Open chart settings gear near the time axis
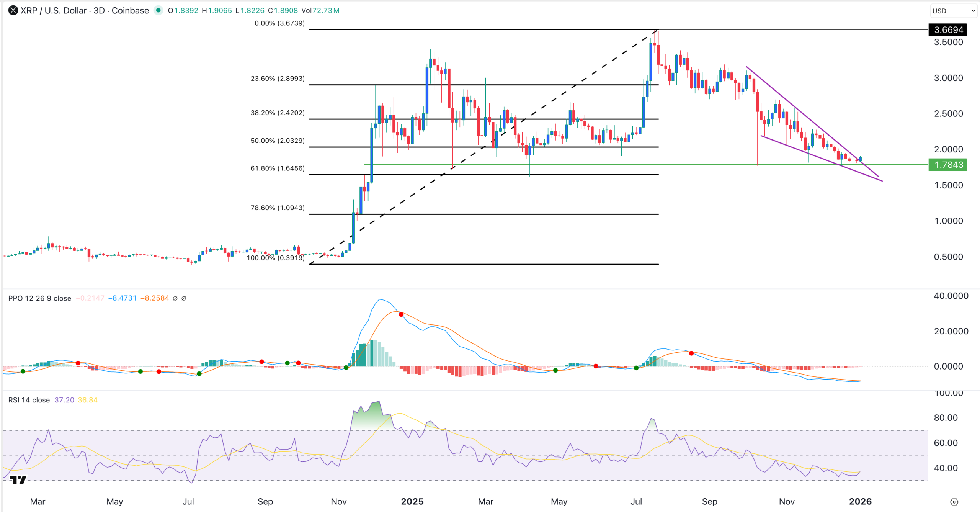Viewport: 980px width, 512px height. point(954,502)
